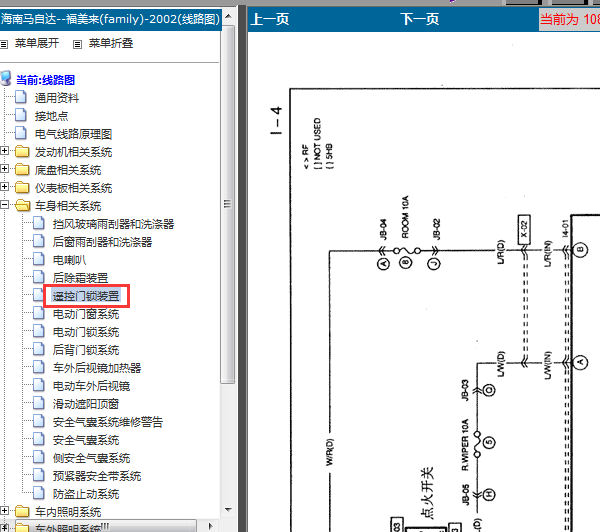The image size is (600, 532).
Task: Go to next page 下一页
Action: click(x=420, y=19)
